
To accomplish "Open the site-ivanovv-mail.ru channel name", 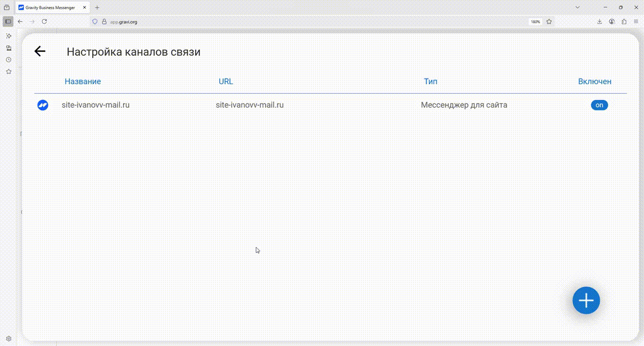I will point(96,105).
